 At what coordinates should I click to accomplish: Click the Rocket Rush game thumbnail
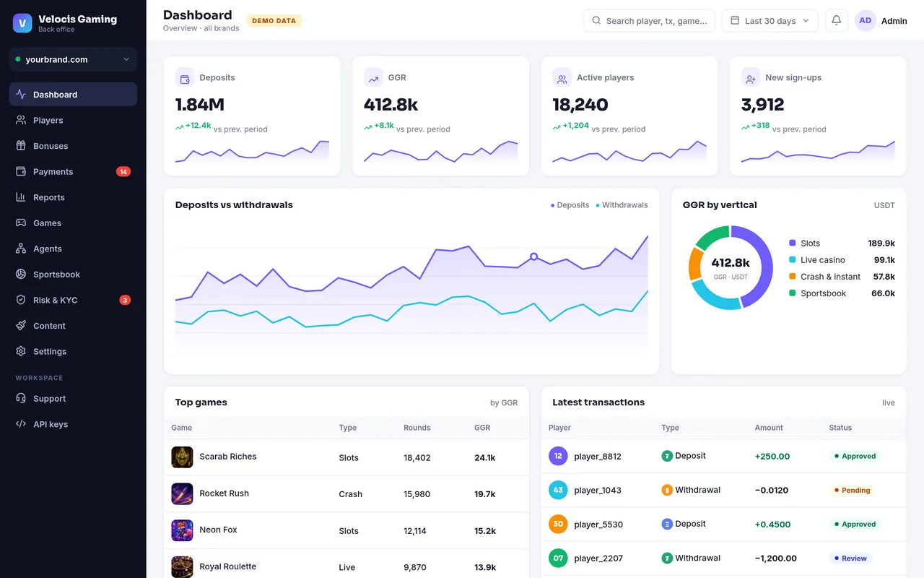coord(182,494)
